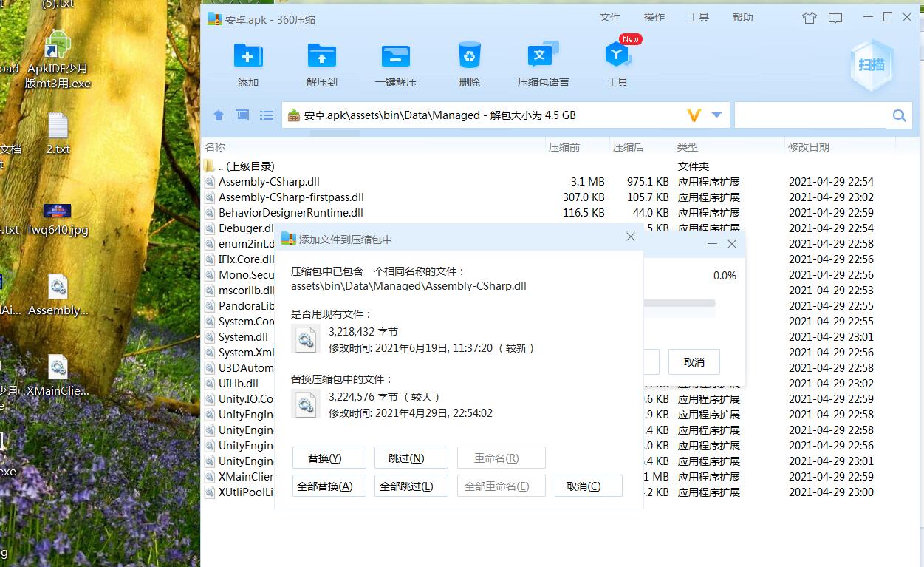The height and width of the screenshot is (567, 924).
Task: Click the existing file icon (3,218,432 字节)
Action: [305, 339]
